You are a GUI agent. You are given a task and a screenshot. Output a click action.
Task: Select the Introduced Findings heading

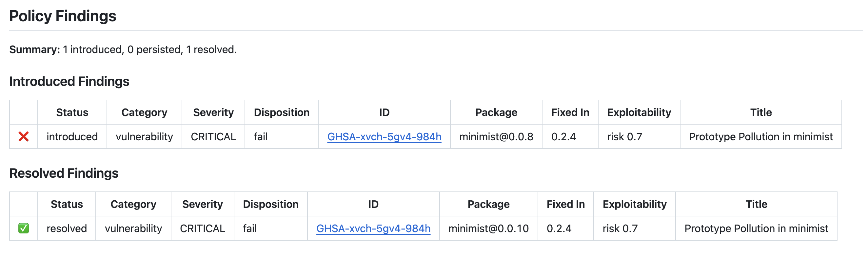point(69,82)
